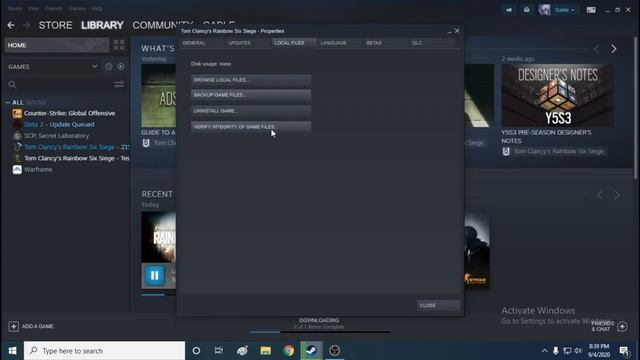Open the UPDATES tab in Properties
This screenshot has height=360, width=640.
click(x=248, y=43)
